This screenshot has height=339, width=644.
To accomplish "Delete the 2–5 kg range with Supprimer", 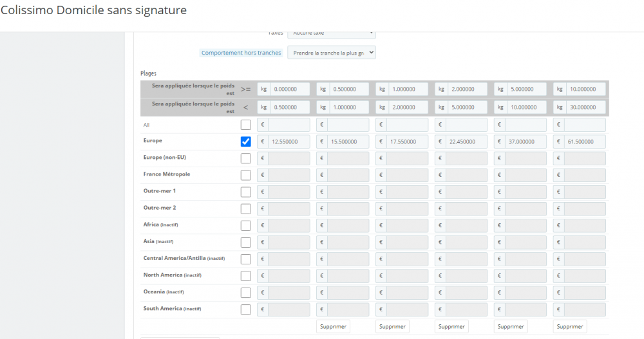I will tap(451, 327).
